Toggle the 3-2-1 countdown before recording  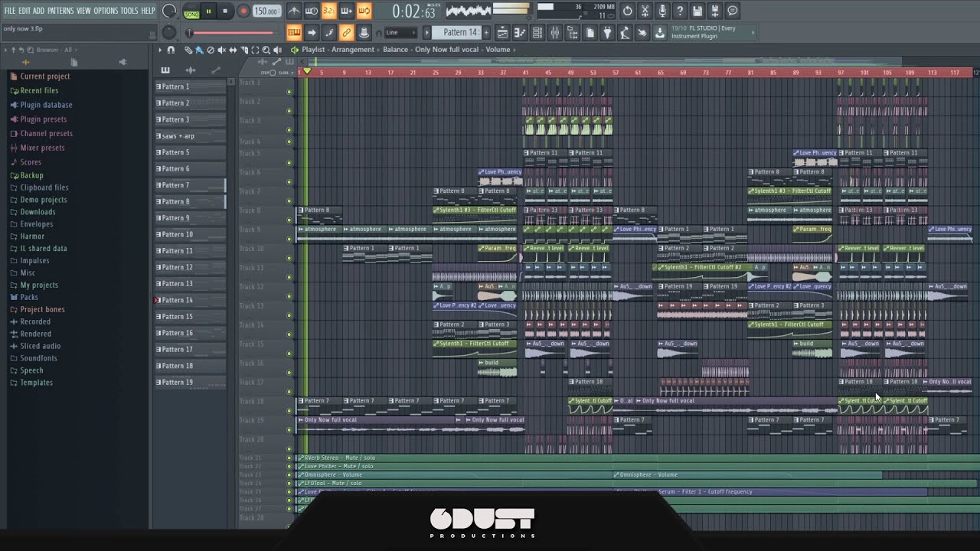[x=329, y=11]
